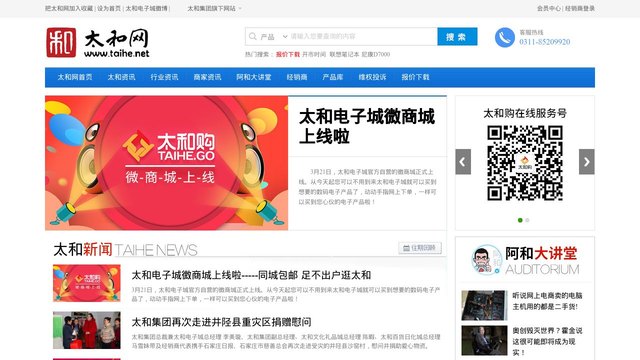Image resolution: width=640 pixels, height=360 pixels.
Task: Open headline 太和电子城微商城上线啦
Action: coord(367,127)
